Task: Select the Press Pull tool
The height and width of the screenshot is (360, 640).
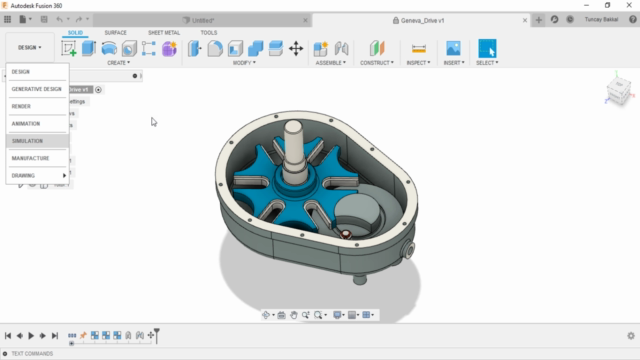Action: [195, 48]
